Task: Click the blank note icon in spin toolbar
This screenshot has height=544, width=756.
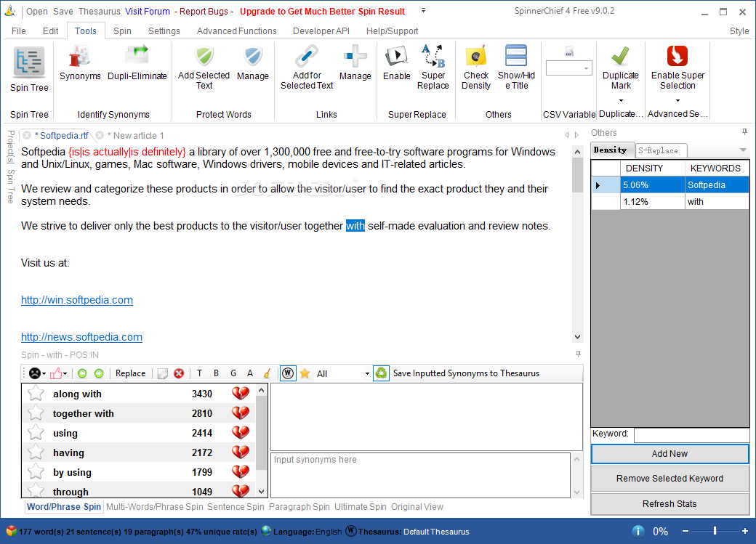Action: point(163,373)
